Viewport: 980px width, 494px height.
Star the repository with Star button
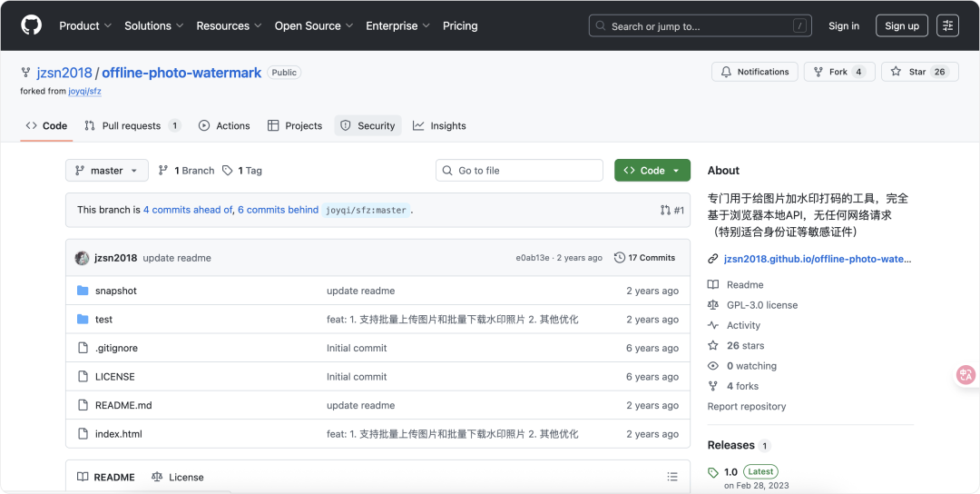(x=919, y=72)
